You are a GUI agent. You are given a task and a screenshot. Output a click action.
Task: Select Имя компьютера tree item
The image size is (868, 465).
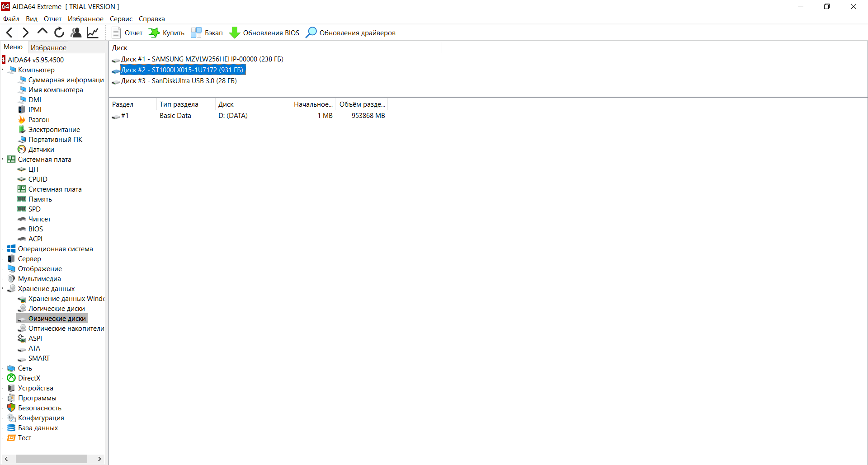[x=56, y=90]
